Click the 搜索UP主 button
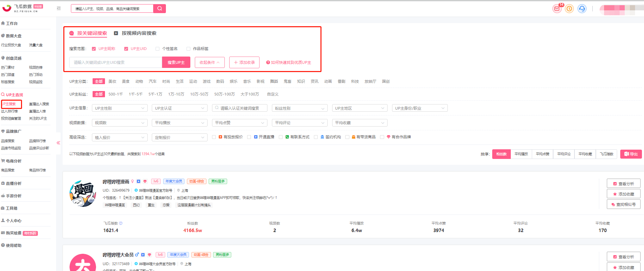The image size is (644, 271). click(176, 62)
